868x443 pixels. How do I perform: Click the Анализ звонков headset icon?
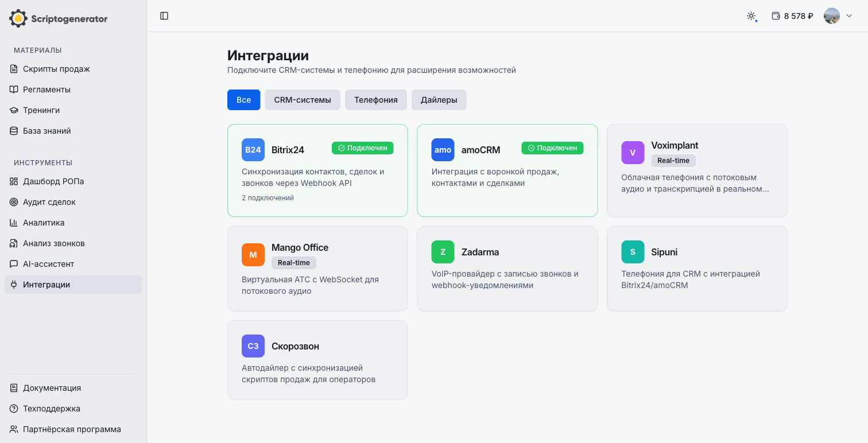pos(14,243)
